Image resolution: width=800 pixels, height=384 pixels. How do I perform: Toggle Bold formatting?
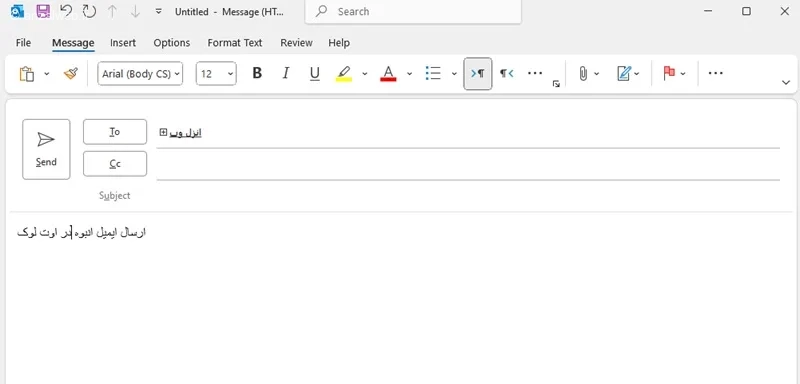[257, 73]
